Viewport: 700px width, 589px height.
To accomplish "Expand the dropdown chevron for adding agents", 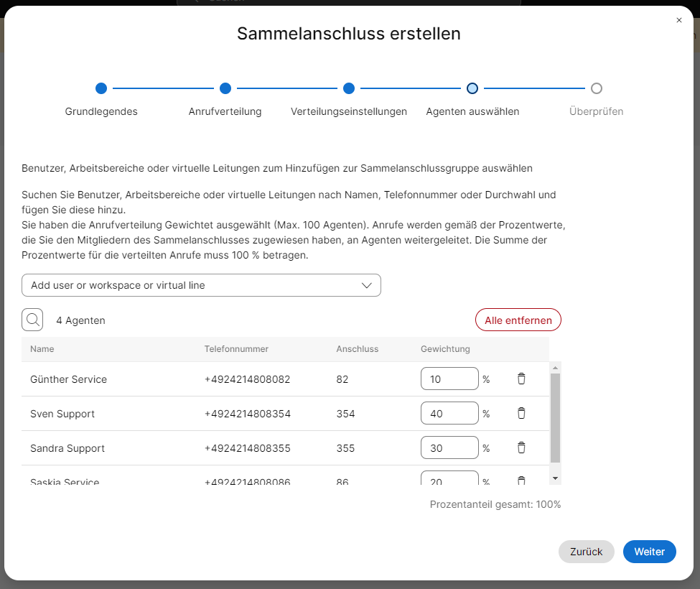I will 367,285.
